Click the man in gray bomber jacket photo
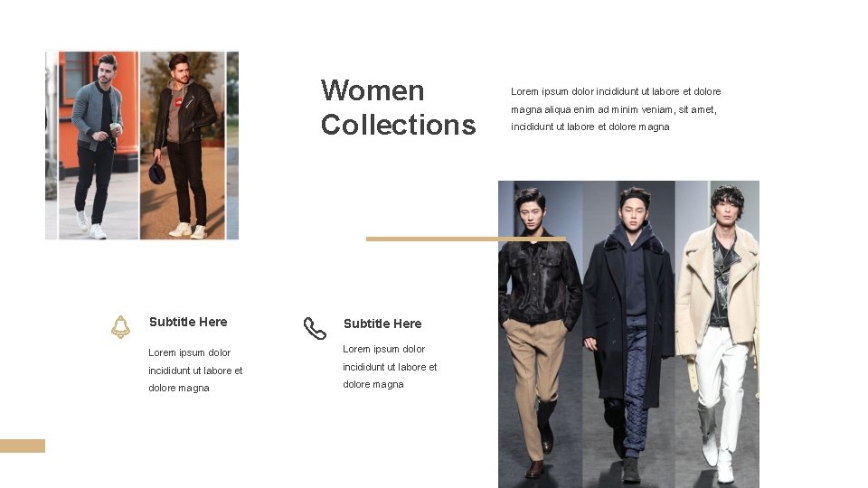Screen dimensions: 868x488 (99, 145)
